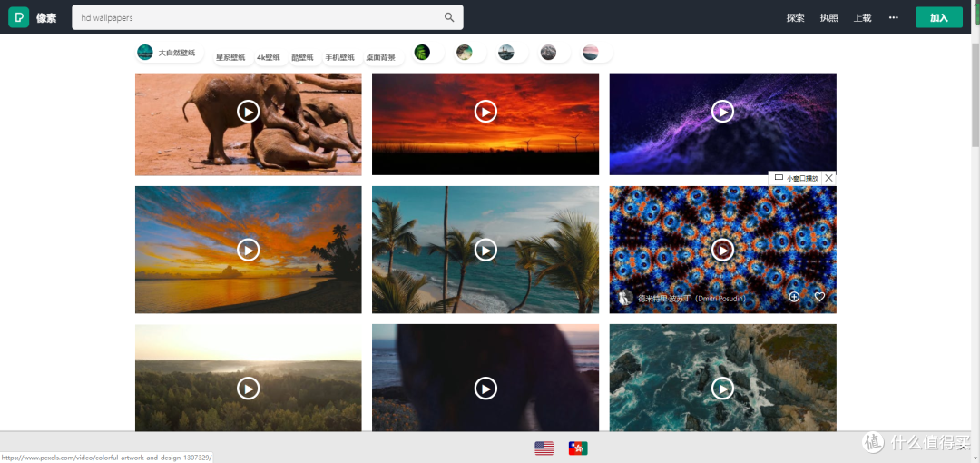The image size is (980, 463).
Task: Open the 探索 menu
Action: pyautogui.click(x=795, y=17)
